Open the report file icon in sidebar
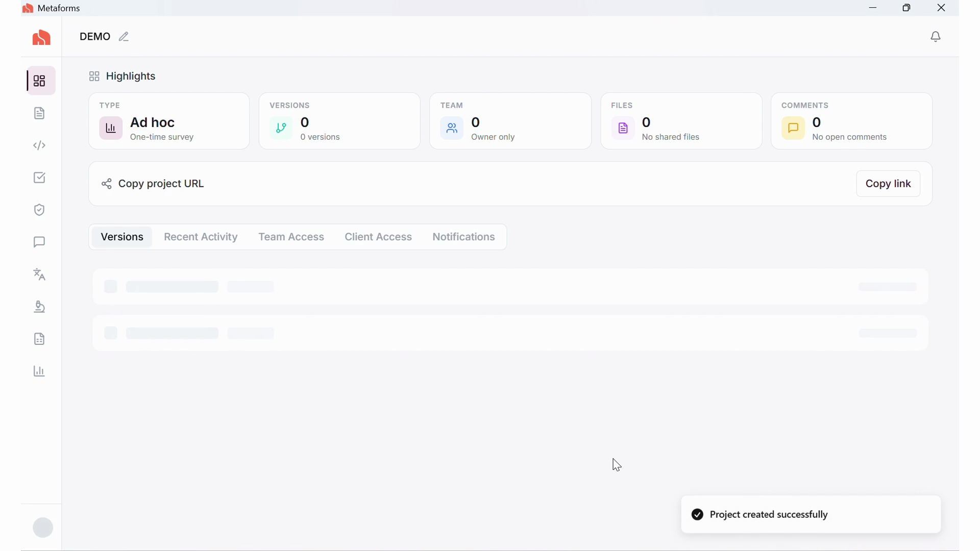 [x=40, y=339]
